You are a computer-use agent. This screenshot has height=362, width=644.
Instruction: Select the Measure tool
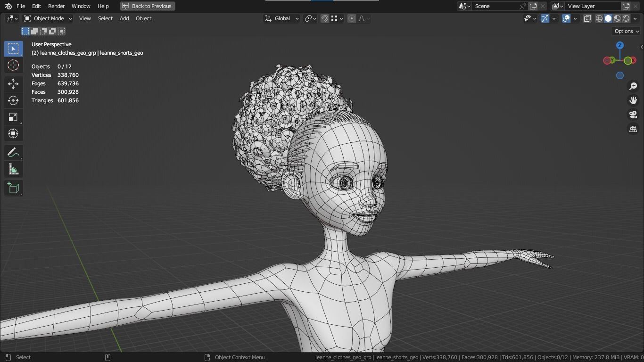point(13,169)
